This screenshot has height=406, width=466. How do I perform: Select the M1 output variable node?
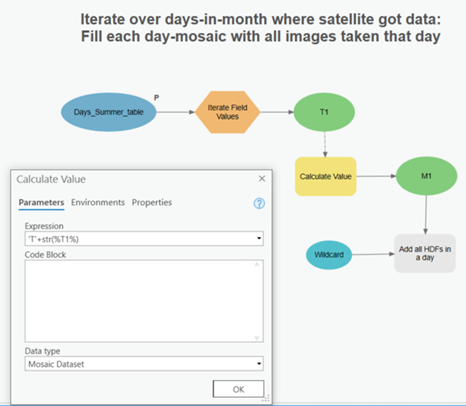(x=426, y=176)
